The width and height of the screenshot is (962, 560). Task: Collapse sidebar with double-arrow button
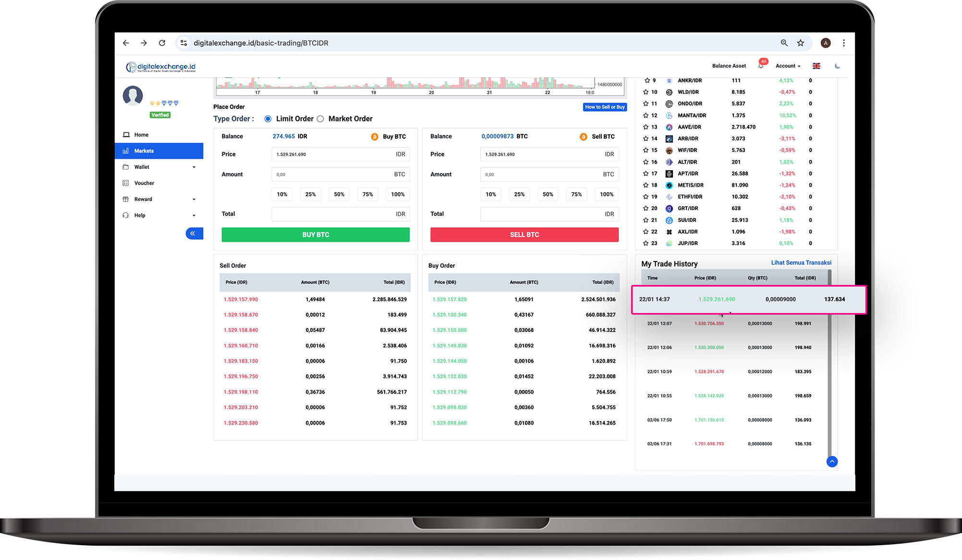194,234
